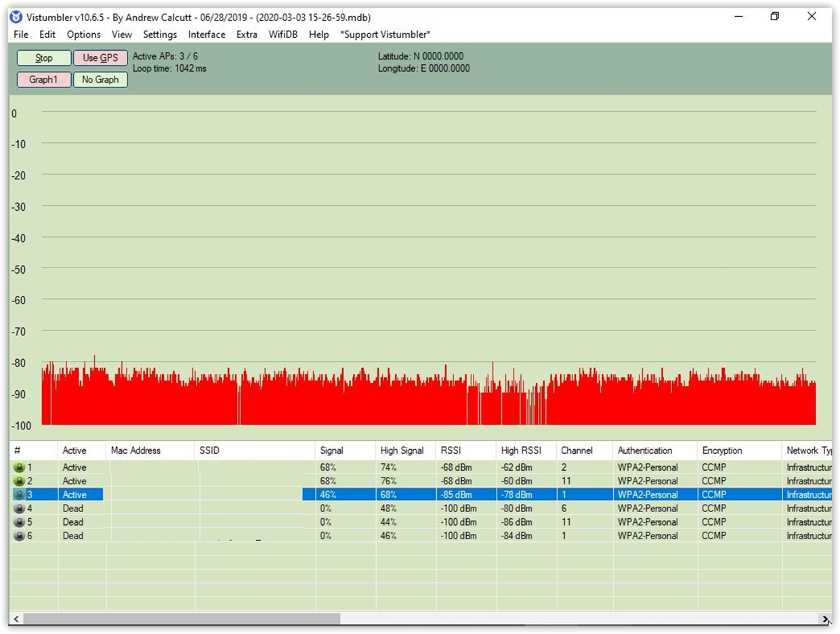This screenshot has width=840, height=634.
Task: Click the gray dead icon for AP 6
Action: pos(19,536)
